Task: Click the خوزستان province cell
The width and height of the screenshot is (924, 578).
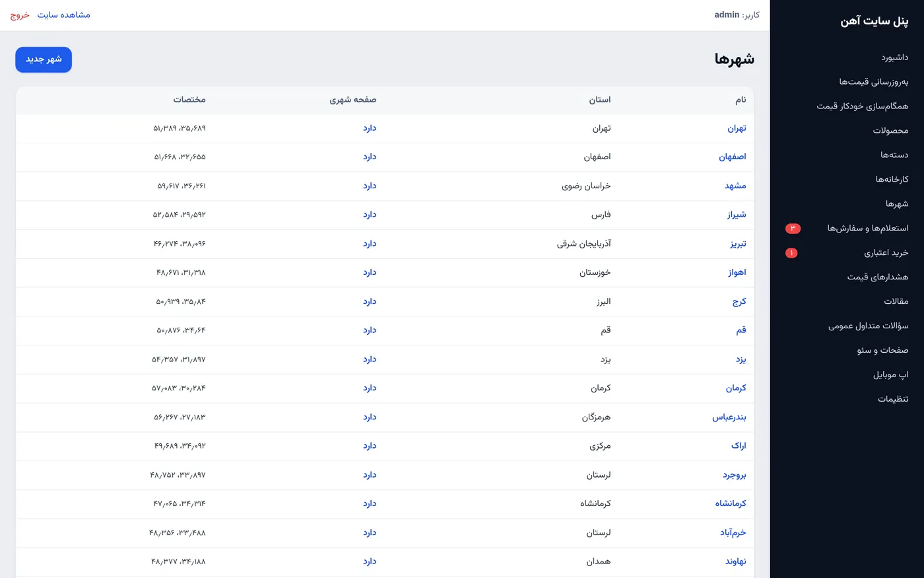Action: pos(595,273)
